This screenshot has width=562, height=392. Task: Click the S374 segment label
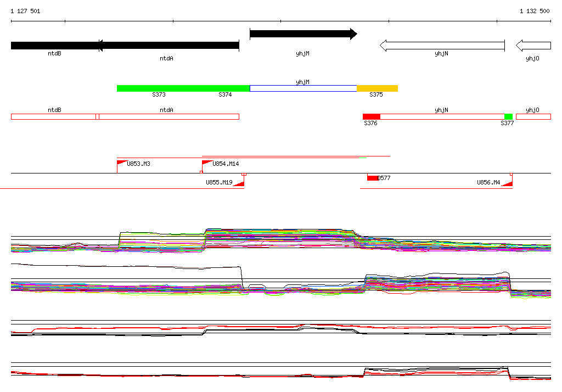225,94
